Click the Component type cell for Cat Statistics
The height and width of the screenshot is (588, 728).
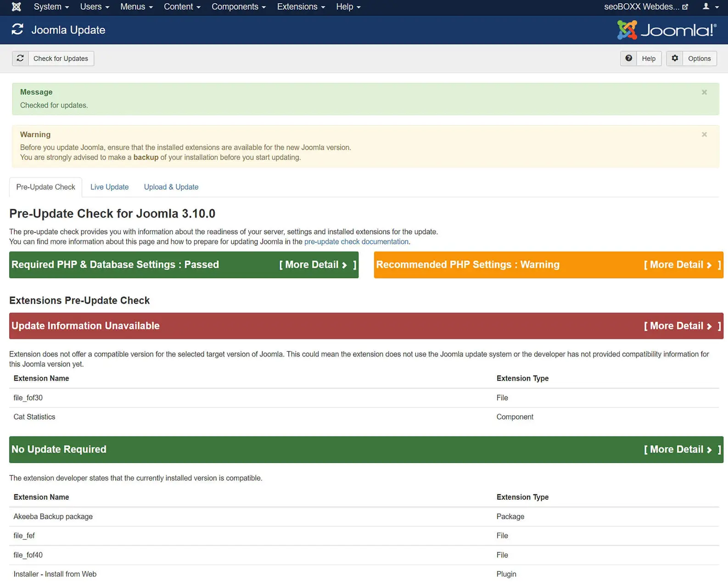[515, 417]
